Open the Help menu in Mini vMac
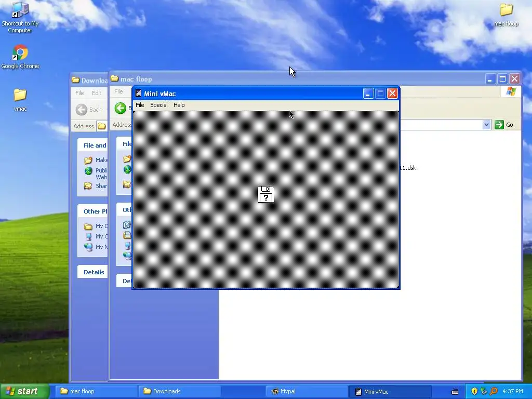Image resolution: width=532 pixels, height=399 pixels. [x=179, y=105]
